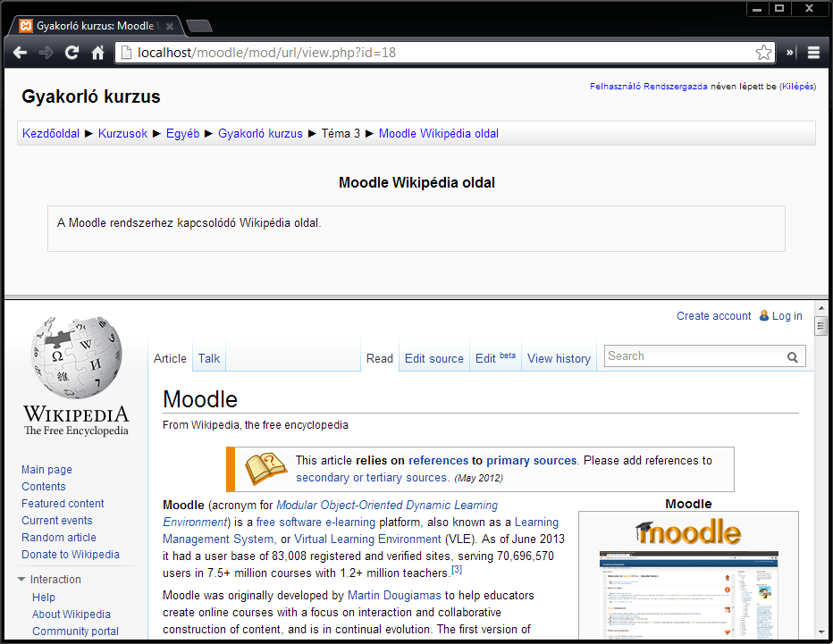Viewport: 833px width, 644px height.
Task: Click the Martin Dougiamas link
Action: pos(394,595)
